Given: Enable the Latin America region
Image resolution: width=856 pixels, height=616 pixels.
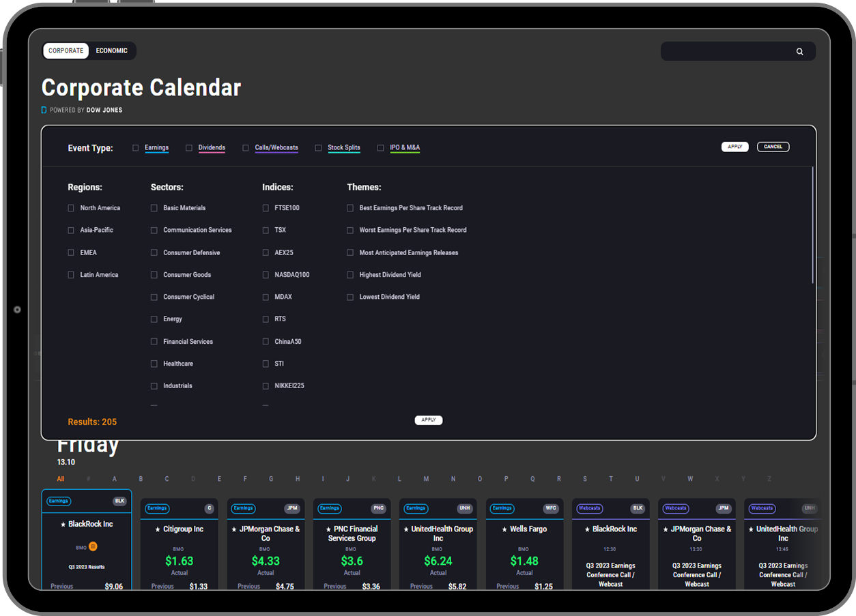Looking at the screenshot, I should [x=71, y=275].
